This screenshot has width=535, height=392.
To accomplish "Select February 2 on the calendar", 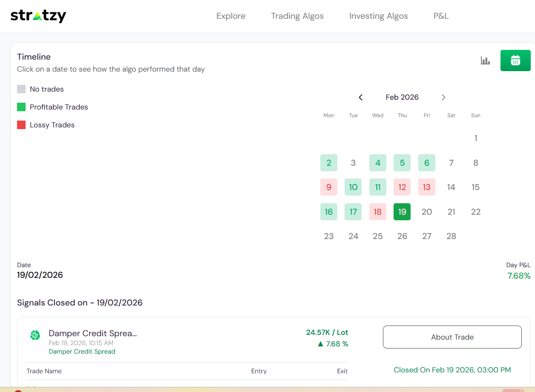I will [x=329, y=163].
